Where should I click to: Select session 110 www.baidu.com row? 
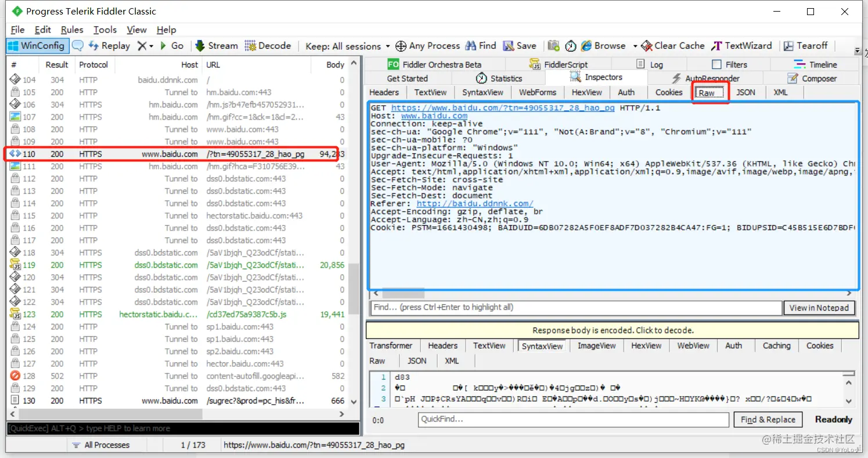[x=177, y=154]
